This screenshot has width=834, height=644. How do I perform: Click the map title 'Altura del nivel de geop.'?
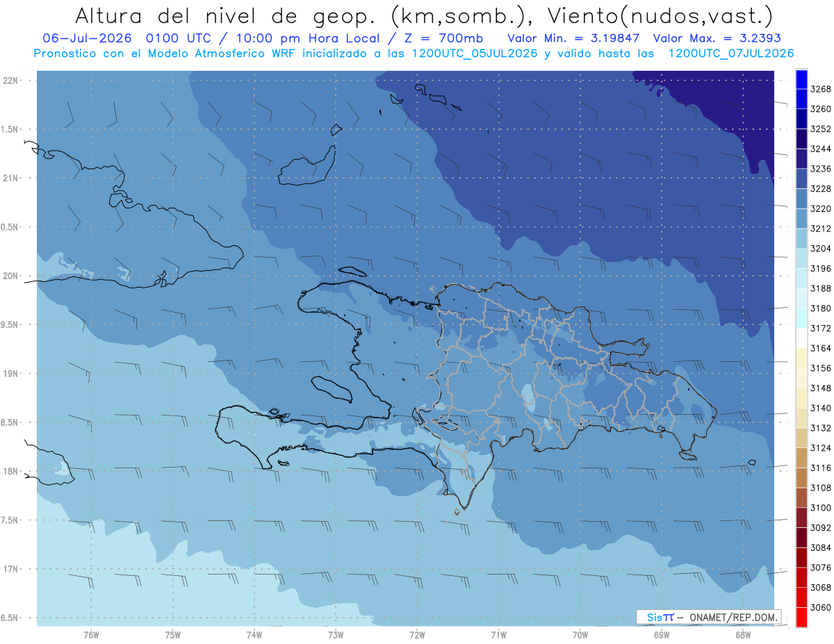pyautogui.click(x=226, y=15)
